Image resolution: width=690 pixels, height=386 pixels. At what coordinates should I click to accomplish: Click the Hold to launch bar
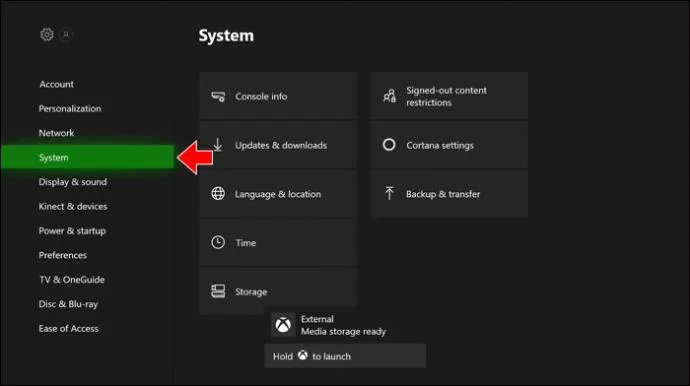point(345,356)
